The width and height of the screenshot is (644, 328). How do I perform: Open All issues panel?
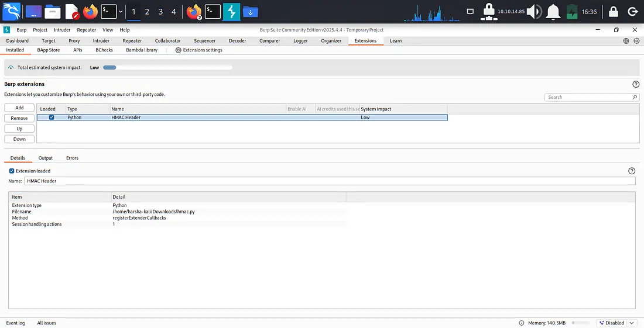[46, 323]
